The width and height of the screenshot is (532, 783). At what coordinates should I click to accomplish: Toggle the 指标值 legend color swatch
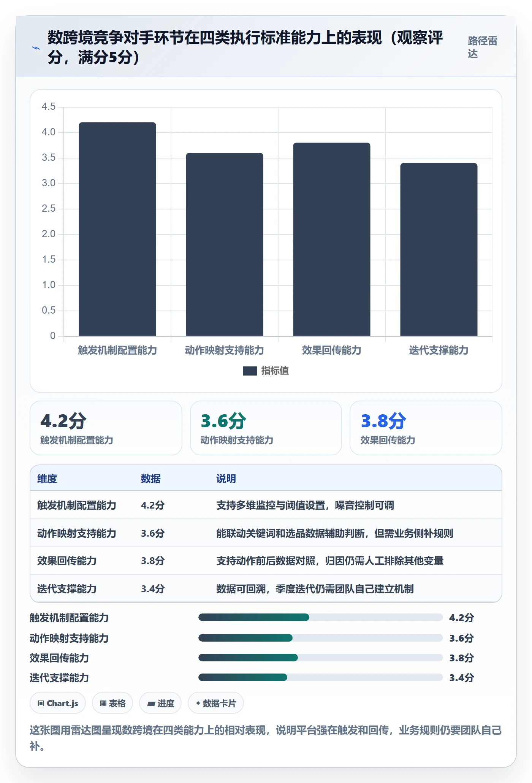250,371
